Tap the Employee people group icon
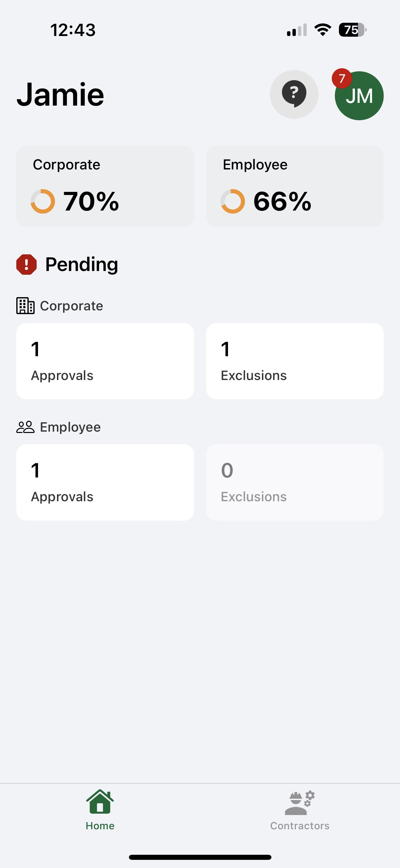Screen dimensions: 400x868 pos(25,427)
